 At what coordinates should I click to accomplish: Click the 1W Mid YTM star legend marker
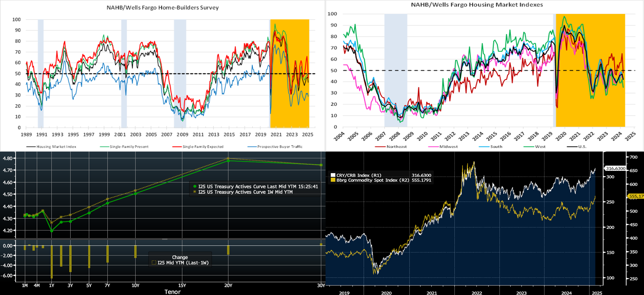click(195, 192)
